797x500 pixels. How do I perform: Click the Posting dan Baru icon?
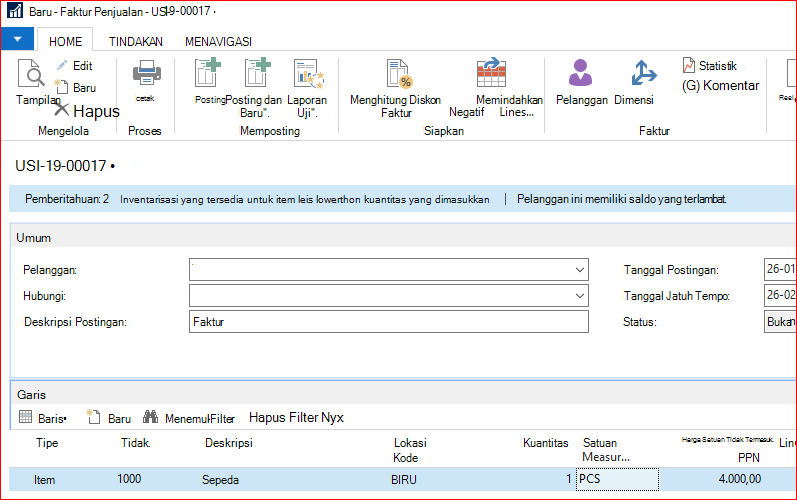click(257, 73)
